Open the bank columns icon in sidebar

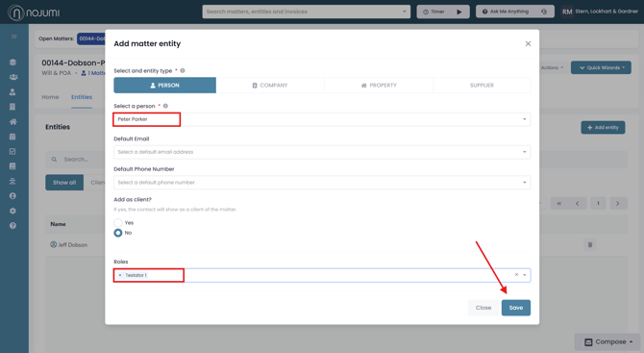click(x=12, y=181)
